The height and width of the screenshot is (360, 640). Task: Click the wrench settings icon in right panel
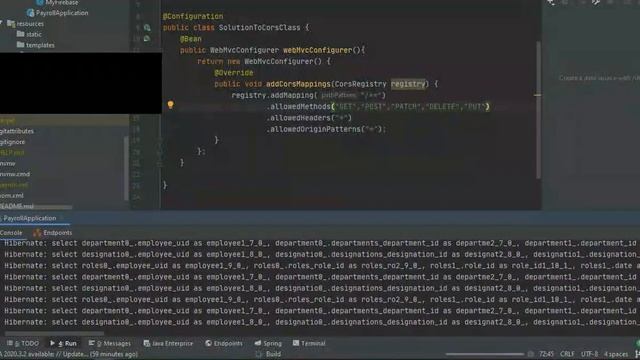[x=596, y=2]
